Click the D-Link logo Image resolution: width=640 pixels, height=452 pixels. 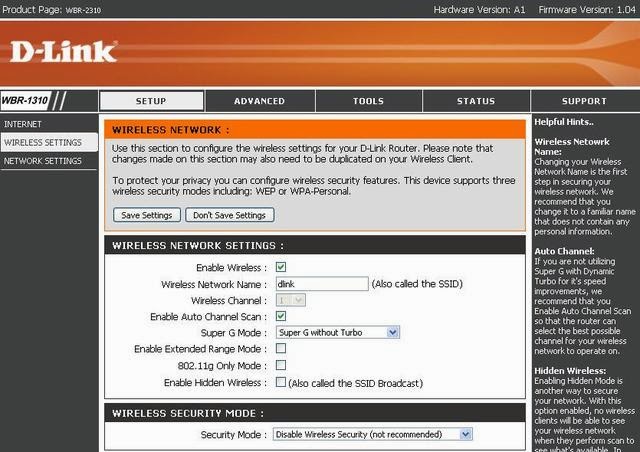64,52
